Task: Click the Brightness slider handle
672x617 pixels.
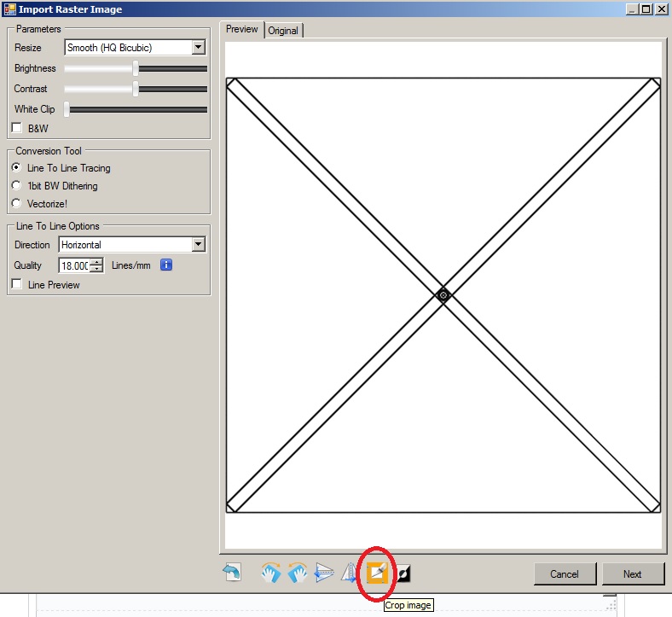Action: [136, 68]
